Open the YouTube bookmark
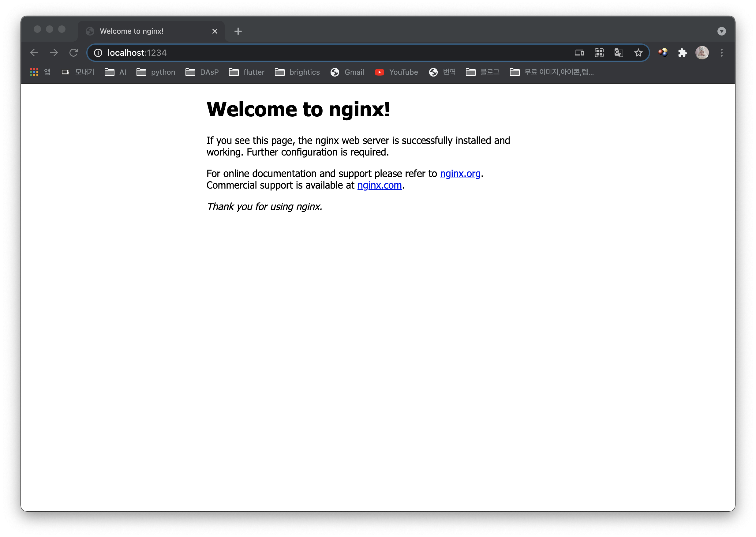This screenshot has width=756, height=537. point(396,72)
